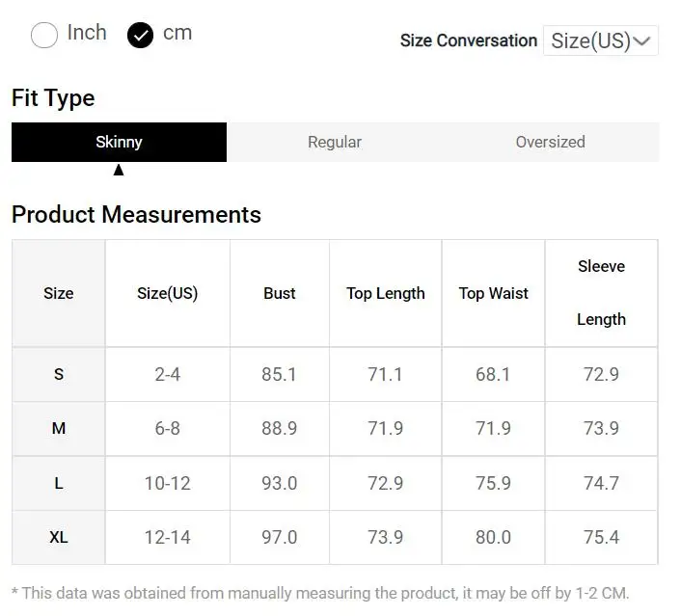The width and height of the screenshot is (681, 616).
Task: Open the Size(US) conversion dropdown
Action: pyautogui.click(x=600, y=40)
